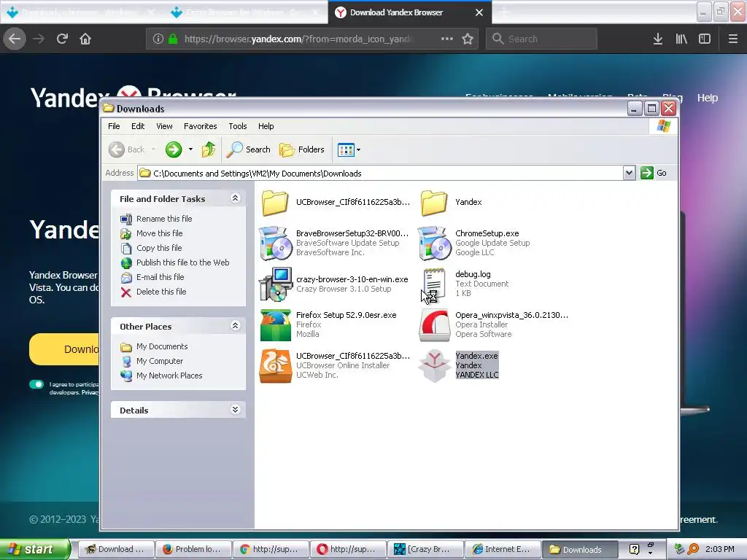Open Windows Start button
The image size is (747, 560).
click(x=35, y=549)
